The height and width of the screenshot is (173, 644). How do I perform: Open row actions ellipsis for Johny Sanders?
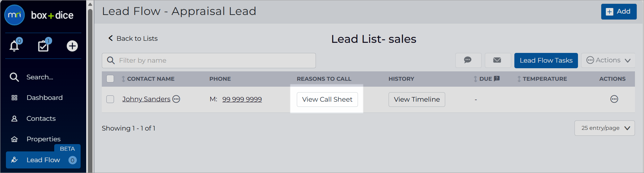pos(614,99)
